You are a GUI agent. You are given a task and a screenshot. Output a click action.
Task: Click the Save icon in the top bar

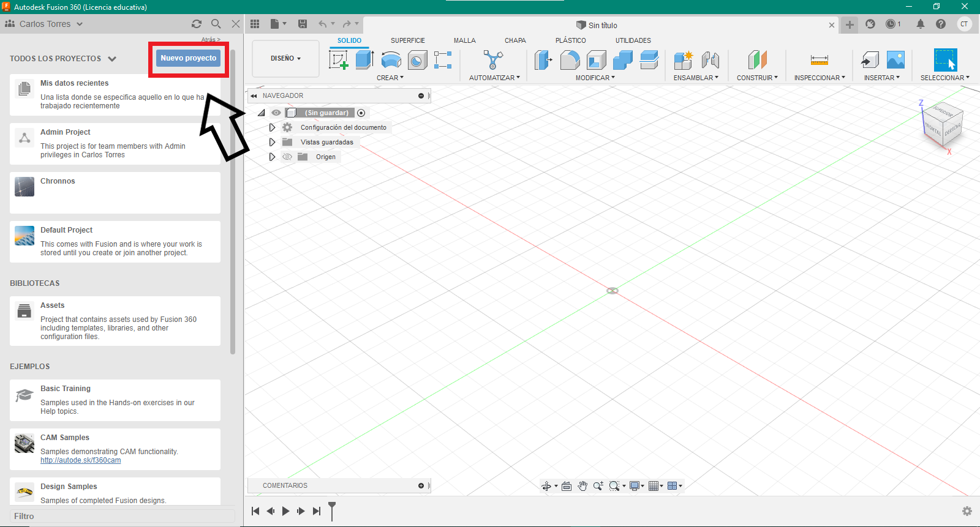(x=303, y=24)
